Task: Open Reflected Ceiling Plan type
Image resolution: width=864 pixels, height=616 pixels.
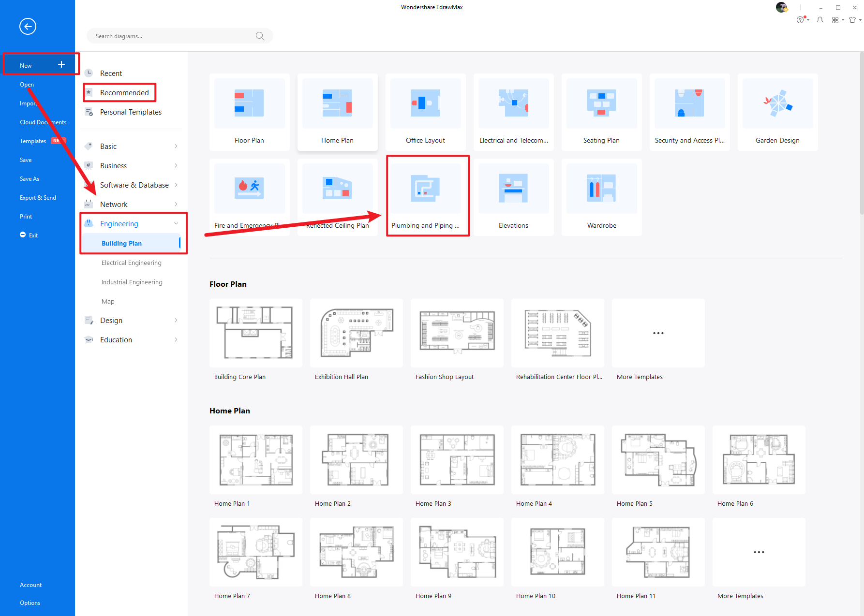Action: (x=338, y=197)
